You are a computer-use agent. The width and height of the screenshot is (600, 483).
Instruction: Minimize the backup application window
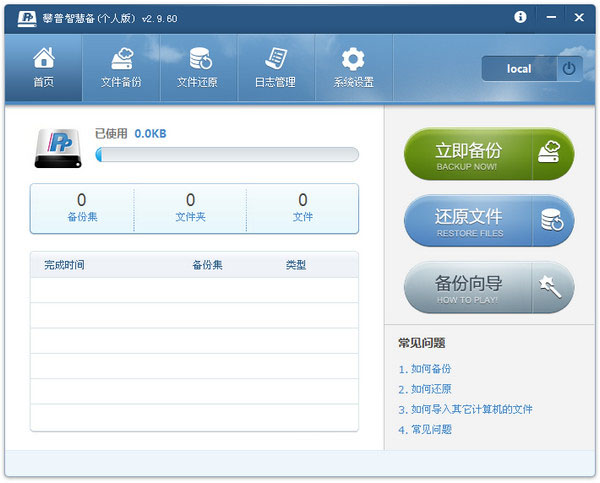[x=551, y=17]
